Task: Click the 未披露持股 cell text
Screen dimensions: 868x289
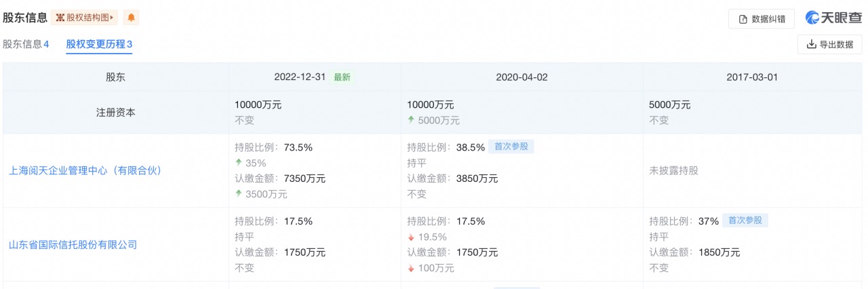Action: pos(673,171)
